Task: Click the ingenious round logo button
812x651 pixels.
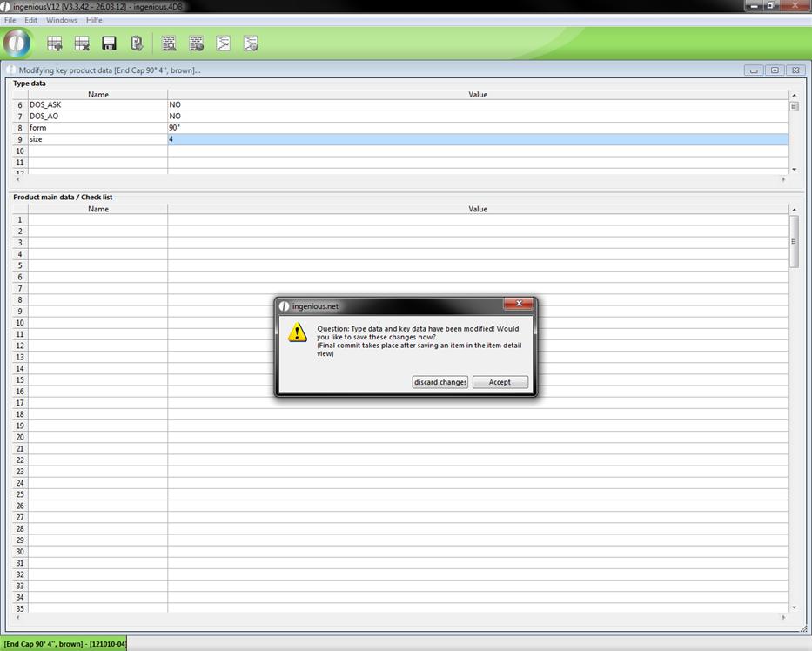Action: pos(17,43)
